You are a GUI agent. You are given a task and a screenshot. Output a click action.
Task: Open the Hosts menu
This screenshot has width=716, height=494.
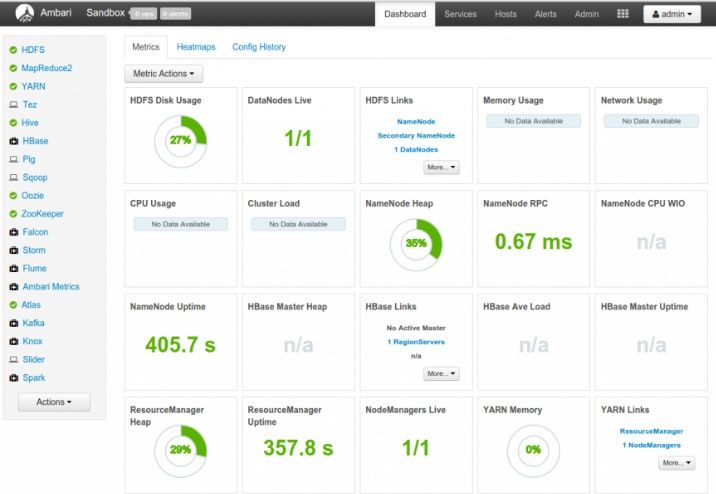505,14
